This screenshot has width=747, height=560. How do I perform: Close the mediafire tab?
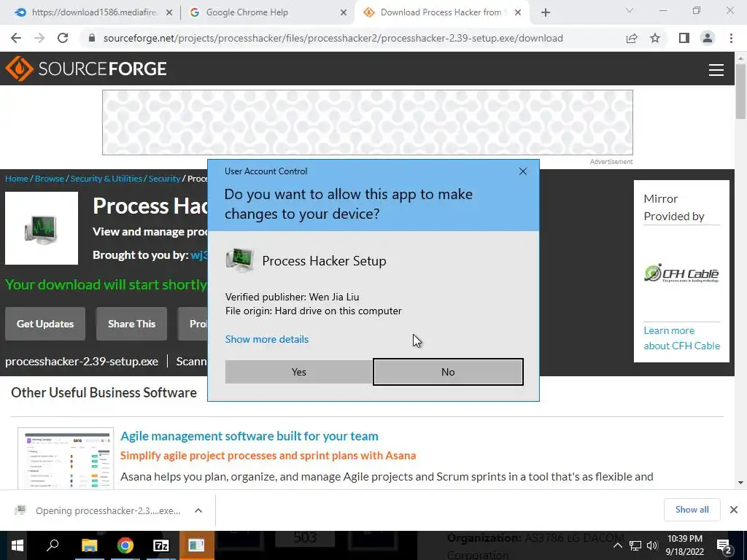click(x=169, y=13)
